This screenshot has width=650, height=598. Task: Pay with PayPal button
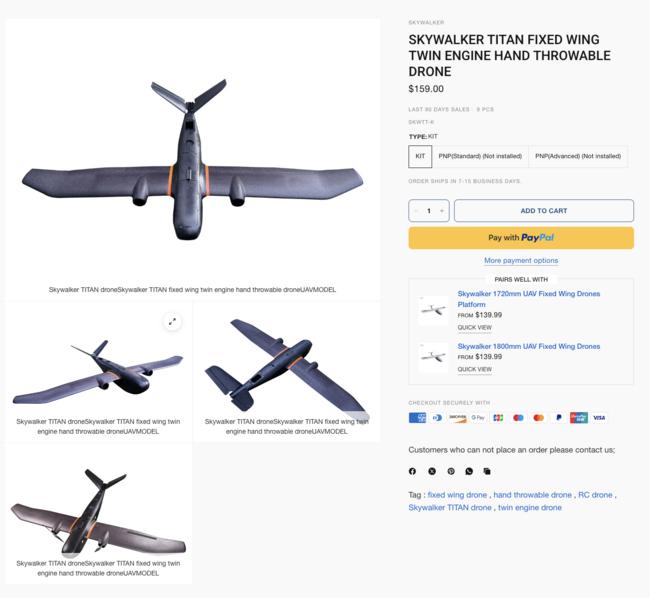click(521, 238)
